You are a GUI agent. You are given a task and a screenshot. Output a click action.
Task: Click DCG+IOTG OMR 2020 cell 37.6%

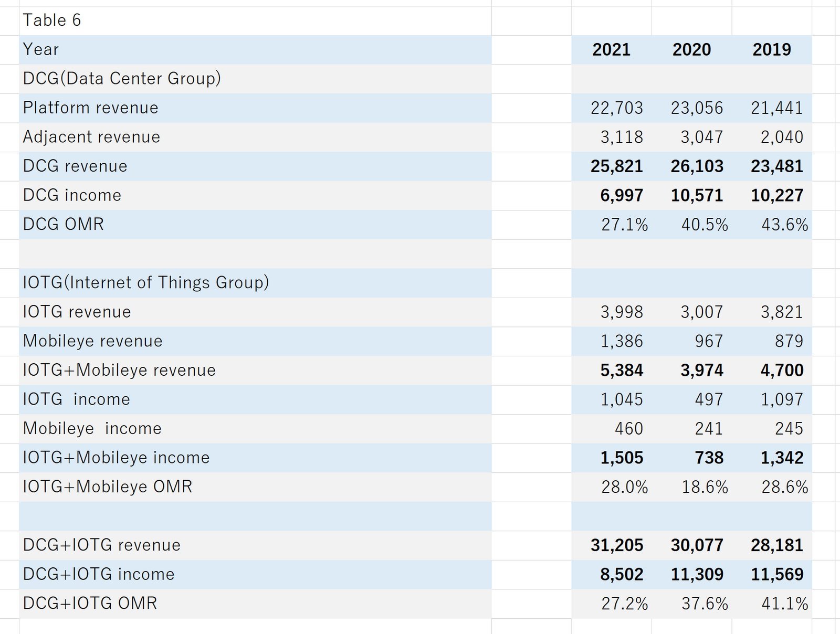tap(692, 604)
